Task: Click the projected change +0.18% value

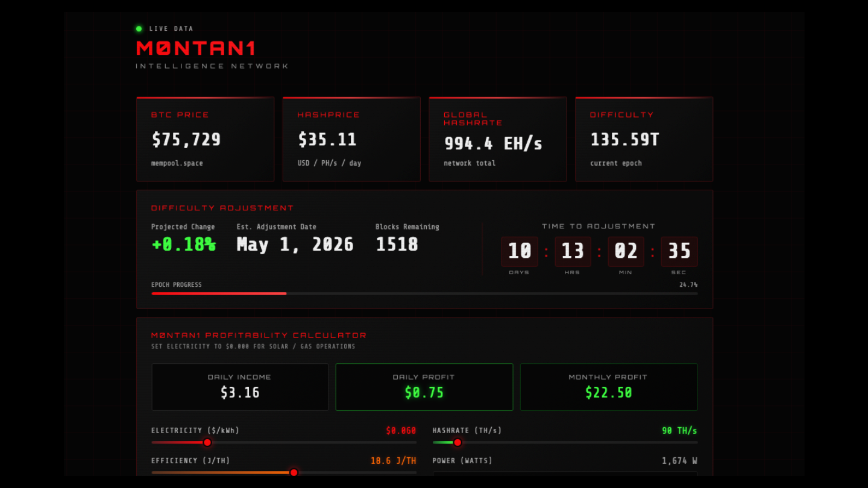Action: [184, 244]
